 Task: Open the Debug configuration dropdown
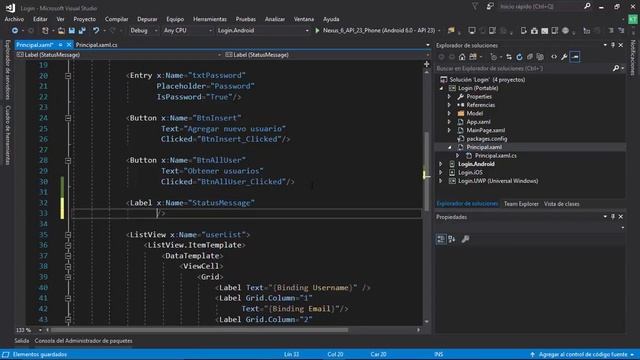point(156,31)
